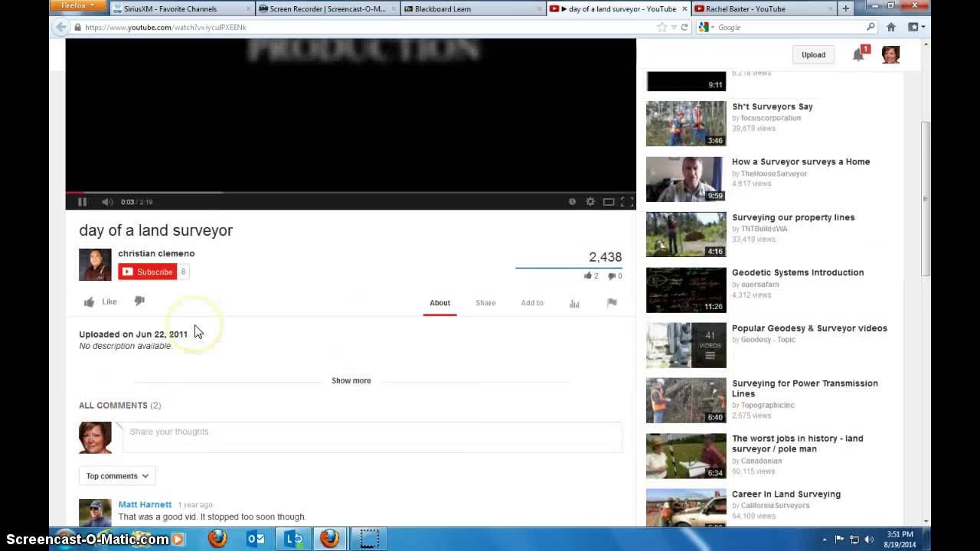The width and height of the screenshot is (980, 551).
Task: Pause the video with the pause button
Action: [82, 202]
